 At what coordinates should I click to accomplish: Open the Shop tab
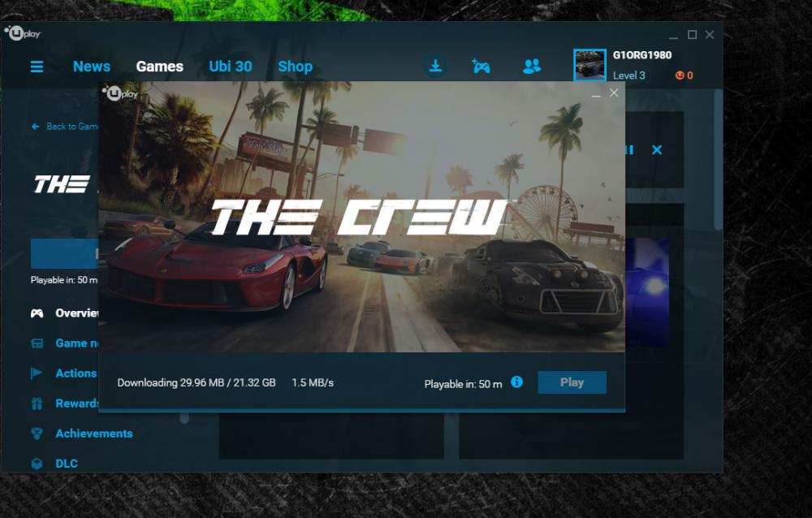coord(295,67)
